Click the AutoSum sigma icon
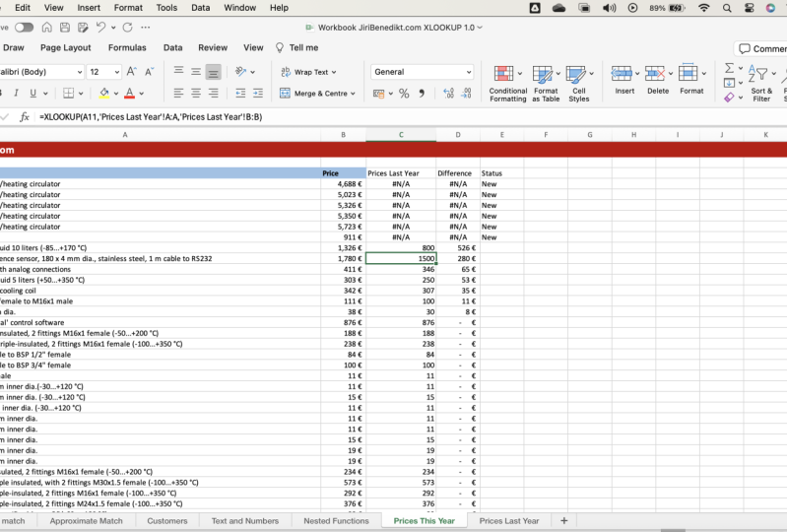Image resolution: width=787 pixels, height=532 pixels. [x=729, y=68]
